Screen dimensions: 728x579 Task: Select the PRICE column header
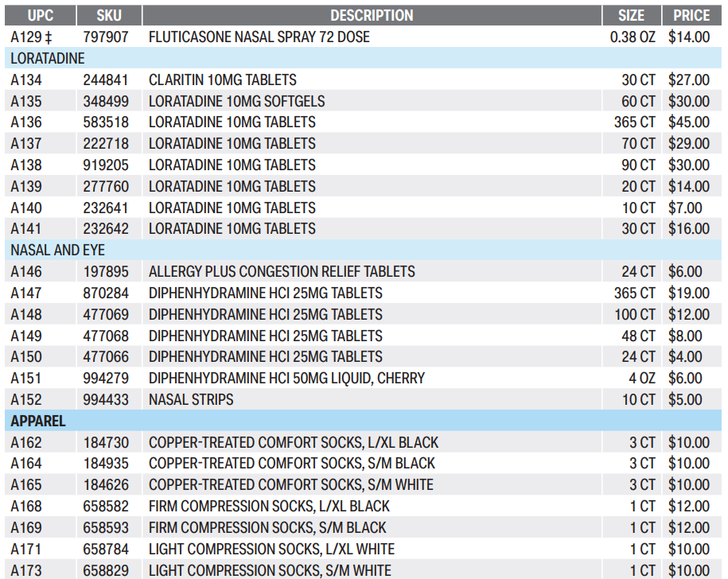(x=691, y=15)
